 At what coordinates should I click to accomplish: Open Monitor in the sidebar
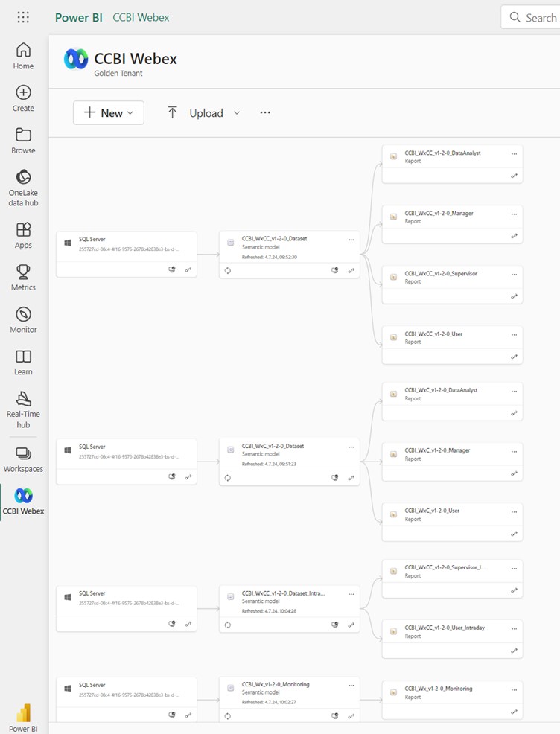point(23,319)
